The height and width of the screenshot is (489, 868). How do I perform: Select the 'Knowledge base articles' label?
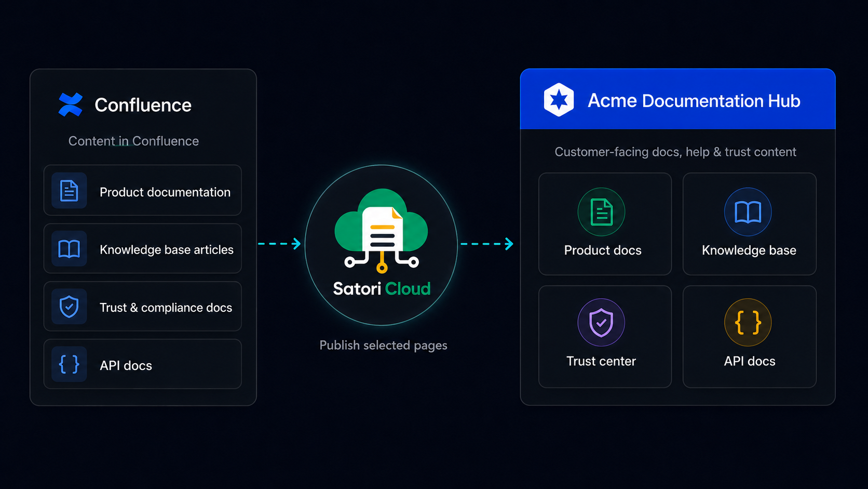coord(167,249)
